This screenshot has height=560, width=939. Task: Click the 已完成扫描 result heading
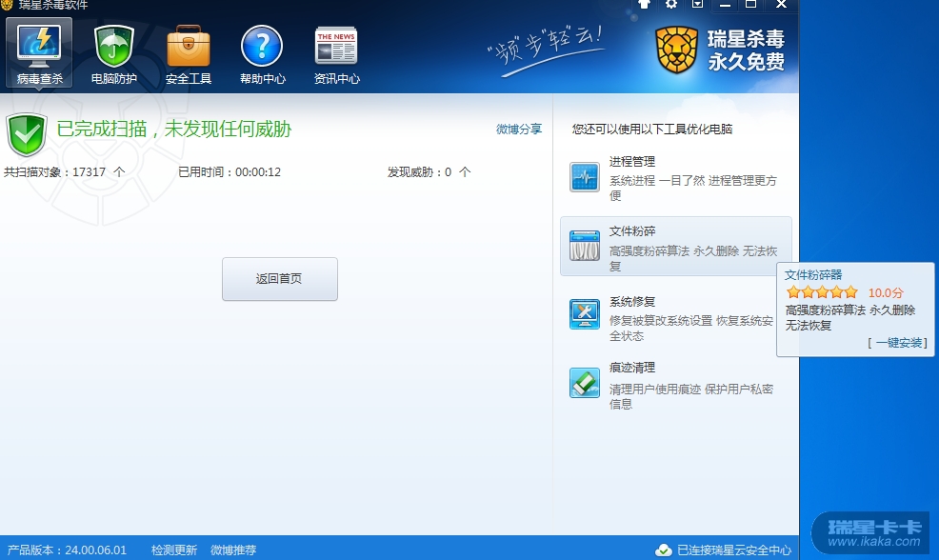click(173, 129)
